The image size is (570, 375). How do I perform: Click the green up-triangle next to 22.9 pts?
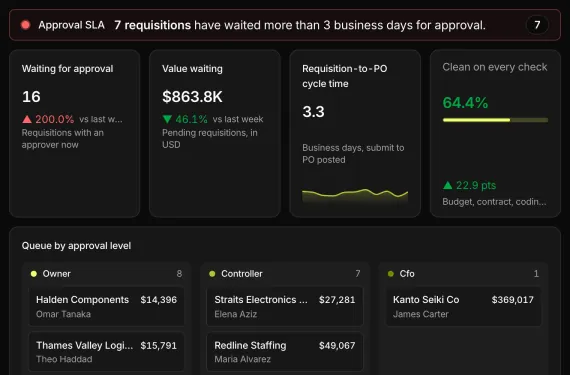pos(447,185)
